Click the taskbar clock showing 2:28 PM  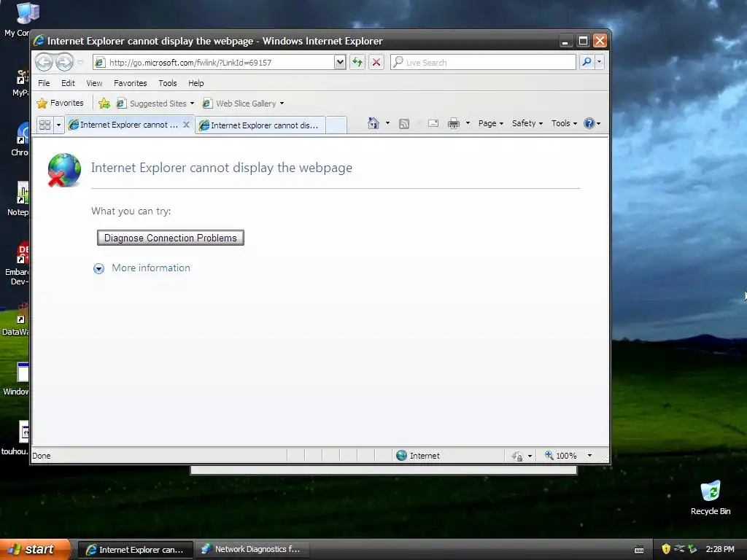[720, 549]
